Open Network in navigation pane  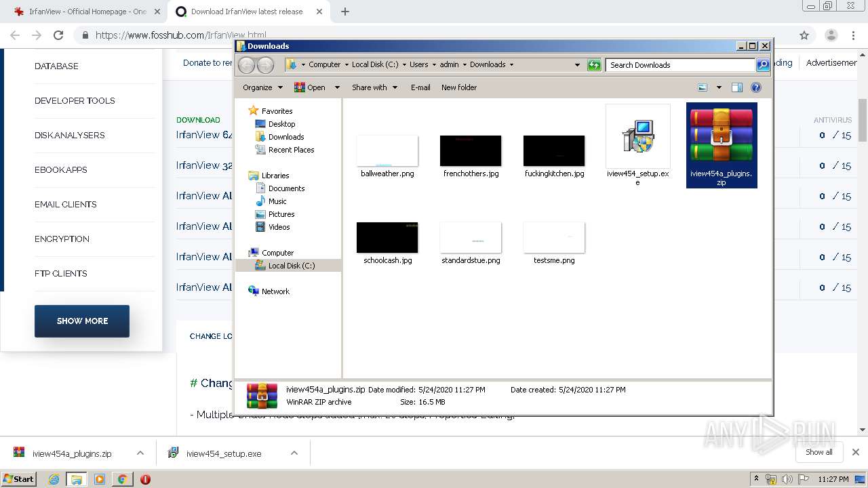(x=275, y=291)
